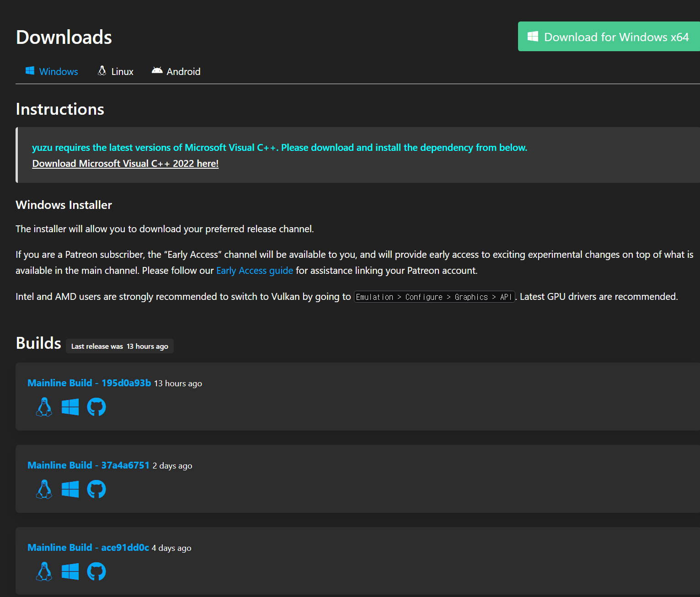Open GitHub icon for build 195d0a93b

[96, 407]
